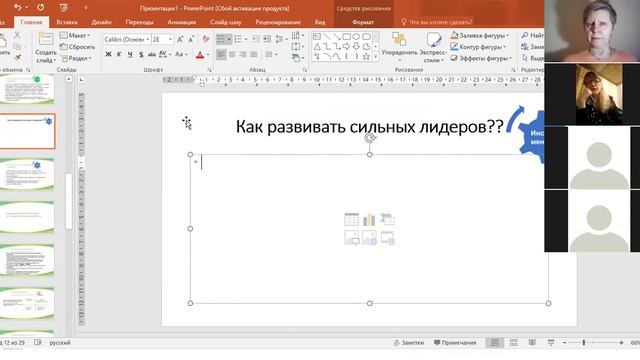Toggle strikethrough abc formatting
The height and width of the screenshot is (360, 640).
152,54
